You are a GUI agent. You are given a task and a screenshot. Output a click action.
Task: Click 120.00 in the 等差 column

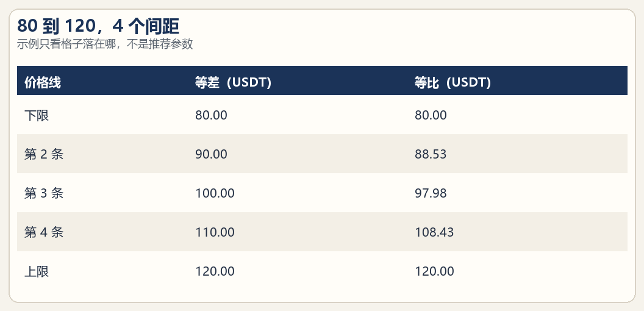[x=215, y=271]
